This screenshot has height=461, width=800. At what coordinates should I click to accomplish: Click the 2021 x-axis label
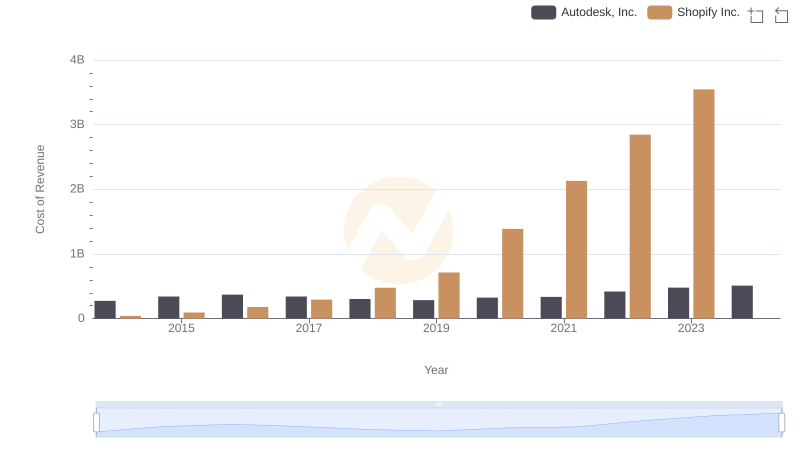tap(564, 328)
